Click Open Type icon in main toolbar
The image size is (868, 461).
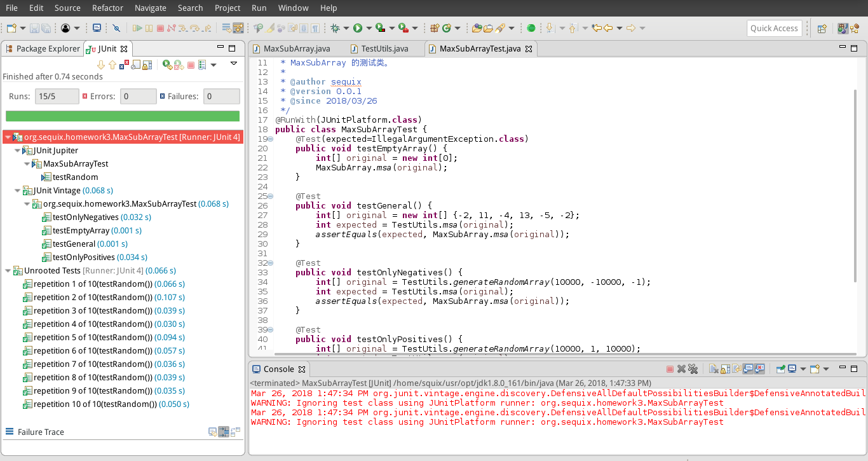(477, 28)
